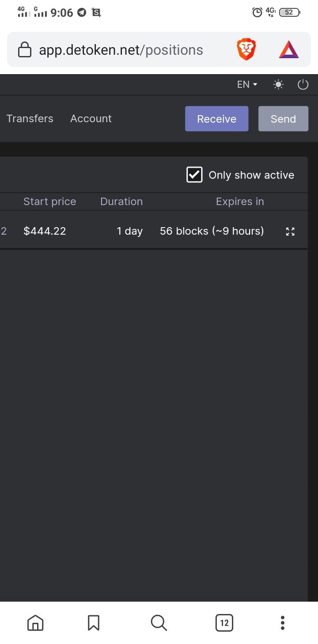Open the Brave Rewards triangle icon

(x=289, y=49)
